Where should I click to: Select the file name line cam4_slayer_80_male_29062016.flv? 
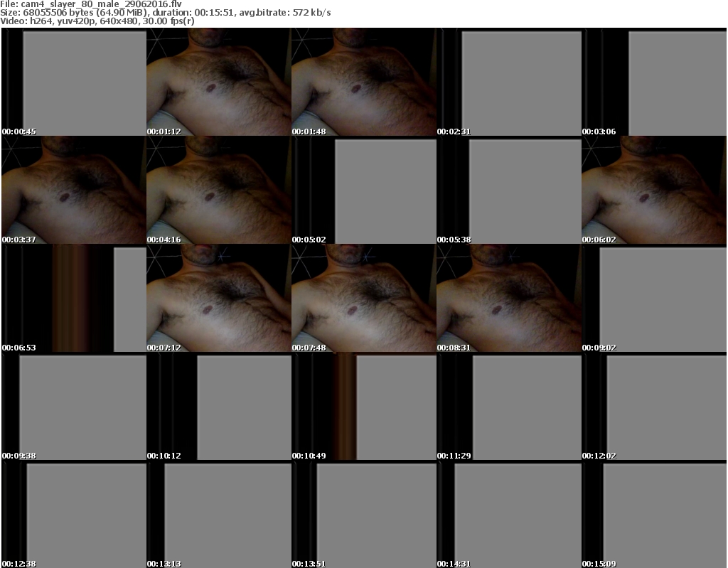point(91,4)
